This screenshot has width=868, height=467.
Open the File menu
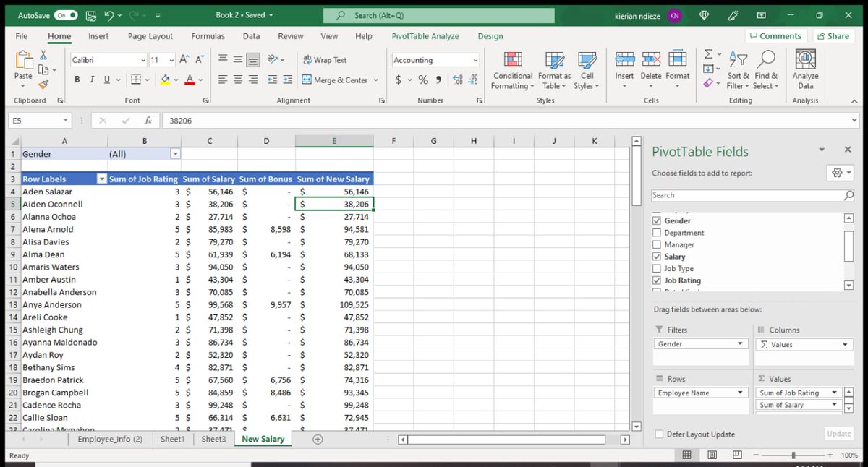(22, 36)
